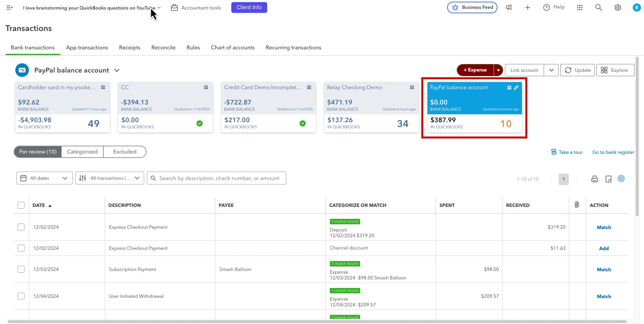Go to previous page arrow

pyautogui.click(x=551, y=179)
